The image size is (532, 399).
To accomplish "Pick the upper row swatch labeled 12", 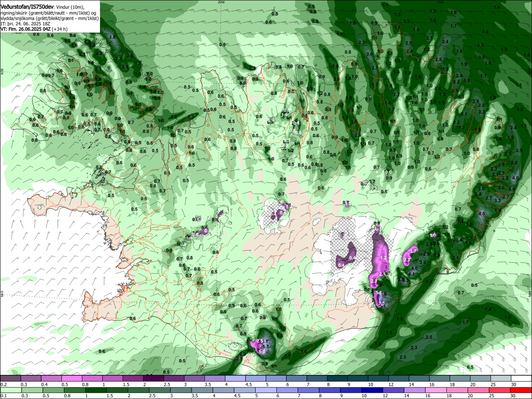I will click(x=399, y=378).
